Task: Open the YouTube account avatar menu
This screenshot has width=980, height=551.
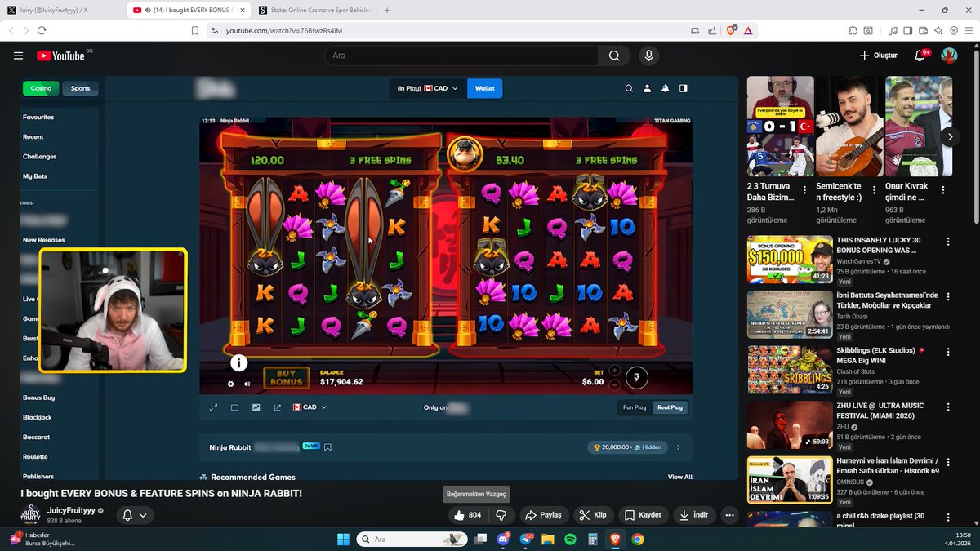Action: 949,56
